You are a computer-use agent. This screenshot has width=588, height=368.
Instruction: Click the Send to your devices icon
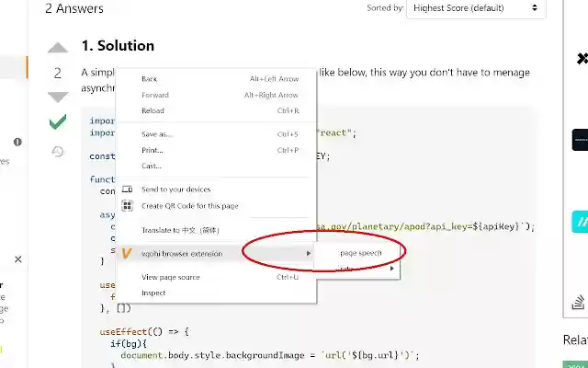coord(127,189)
